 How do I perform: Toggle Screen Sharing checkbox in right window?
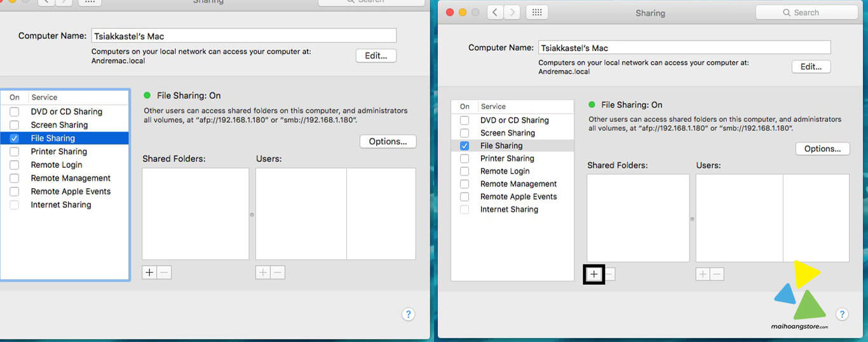[465, 133]
